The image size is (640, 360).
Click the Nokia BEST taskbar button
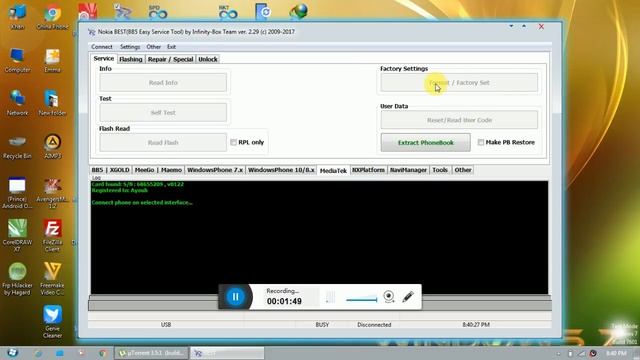click(x=227, y=353)
